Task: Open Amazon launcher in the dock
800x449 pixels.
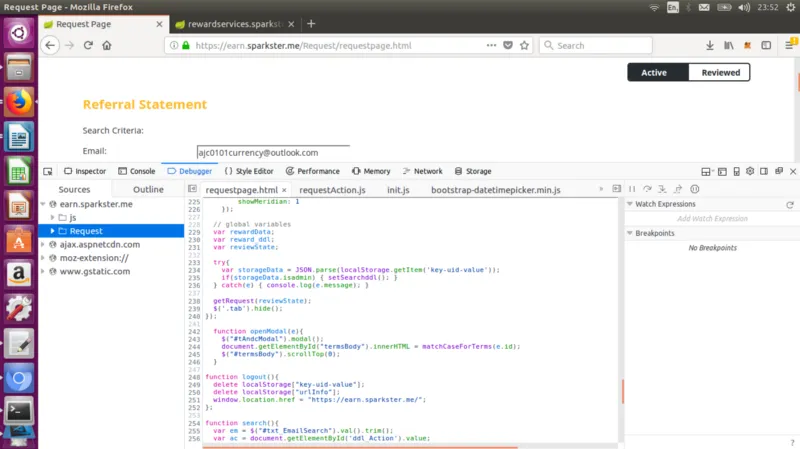Action: [19, 274]
